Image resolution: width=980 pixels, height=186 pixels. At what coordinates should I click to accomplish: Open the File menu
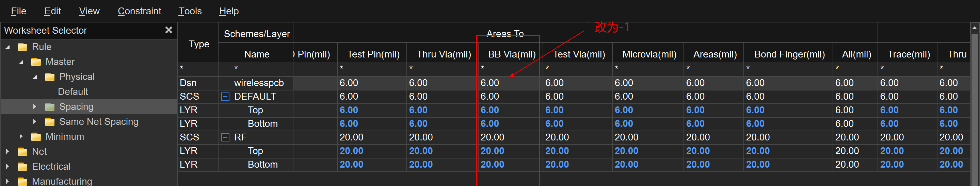pyautogui.click(x=18, y=11)
